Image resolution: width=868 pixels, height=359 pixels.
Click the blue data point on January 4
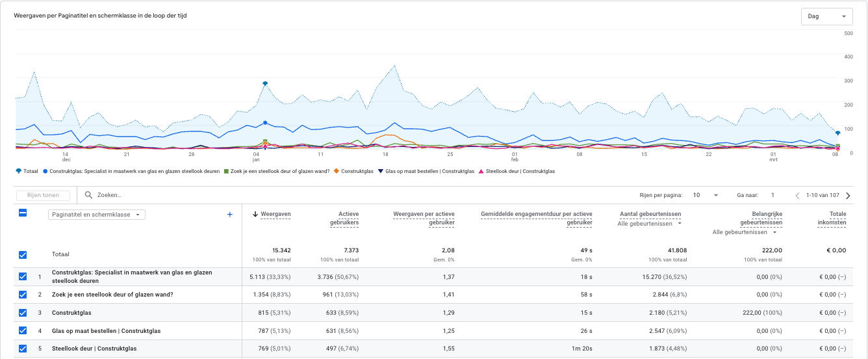tap(265, 123)
